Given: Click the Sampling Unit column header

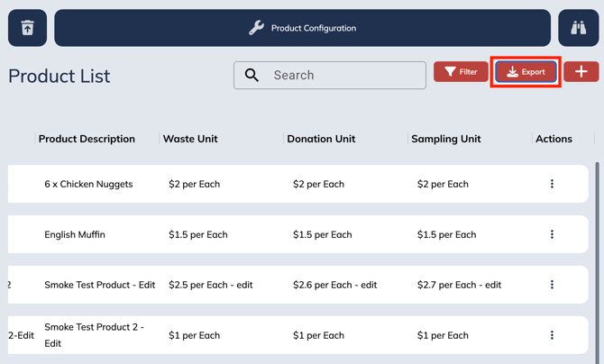Looking at the screenshot, I should (445, 139).
